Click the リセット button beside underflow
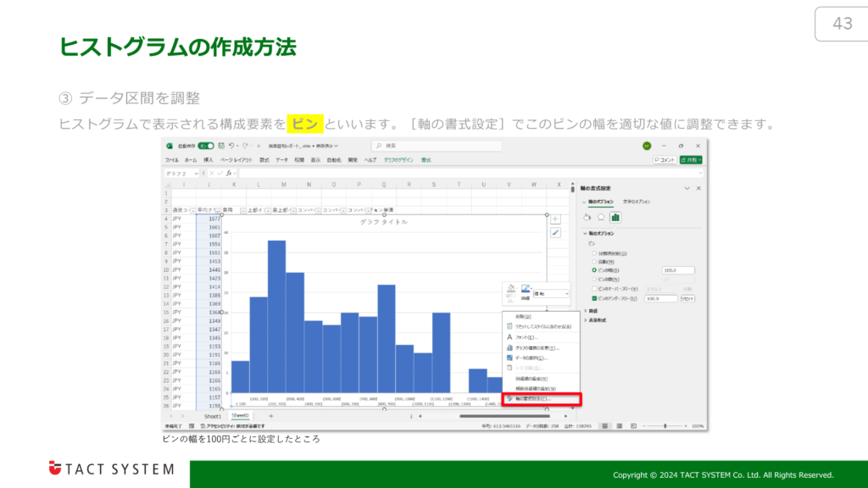 [687, 299]
